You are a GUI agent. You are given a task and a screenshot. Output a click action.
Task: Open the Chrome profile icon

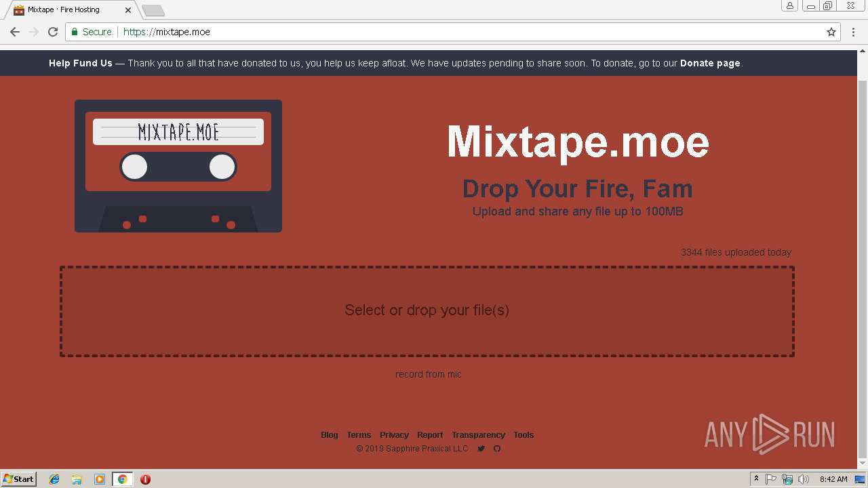tap(789, 6)
